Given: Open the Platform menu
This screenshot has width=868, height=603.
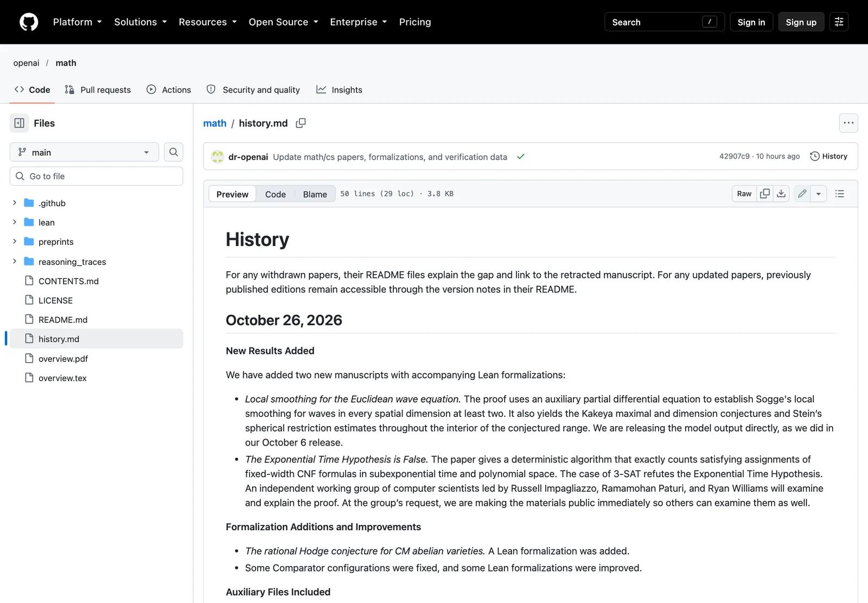Looking at the screenshot, I should tap(78, 22).
